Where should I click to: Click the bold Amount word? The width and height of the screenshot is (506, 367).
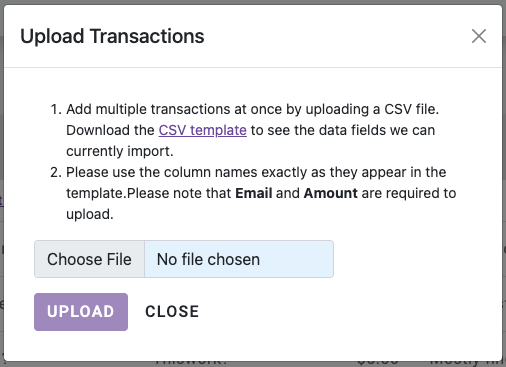coord(331,193)
